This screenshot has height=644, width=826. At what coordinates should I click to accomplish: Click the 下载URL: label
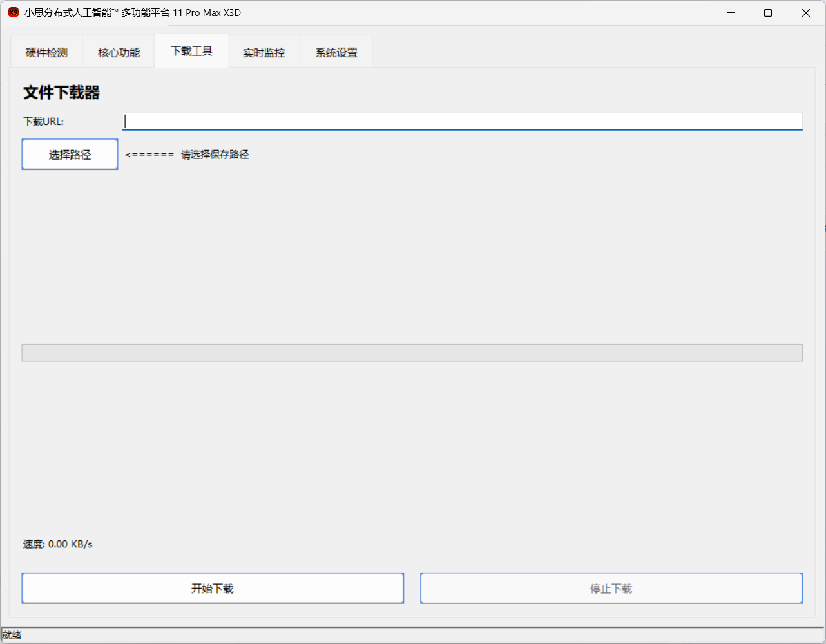pyautogui.click(x=44, y=121)
